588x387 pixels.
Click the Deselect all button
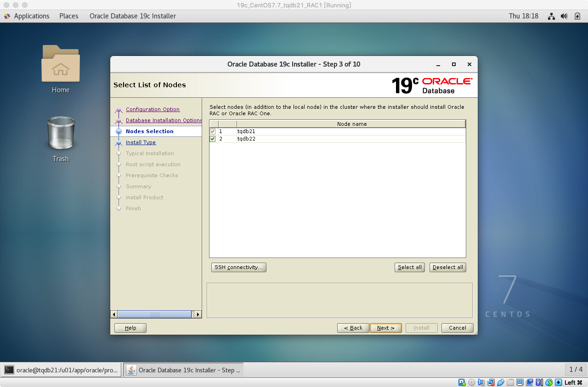click(x=448, y=267)
